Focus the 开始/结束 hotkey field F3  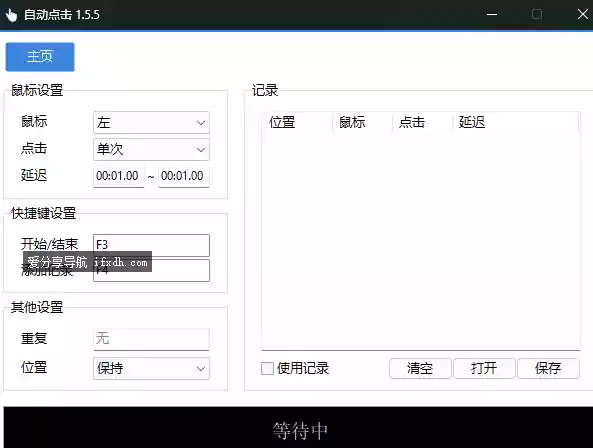pyautogui.click(x=151, y=245)
